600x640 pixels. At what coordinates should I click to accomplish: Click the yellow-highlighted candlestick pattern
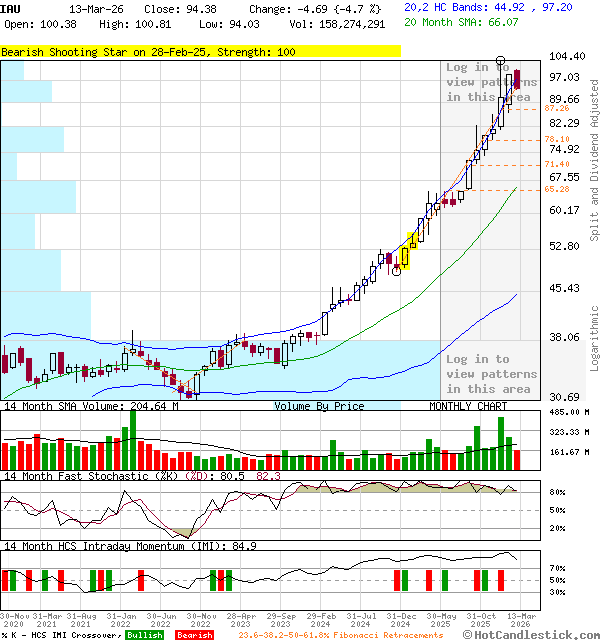409,250
